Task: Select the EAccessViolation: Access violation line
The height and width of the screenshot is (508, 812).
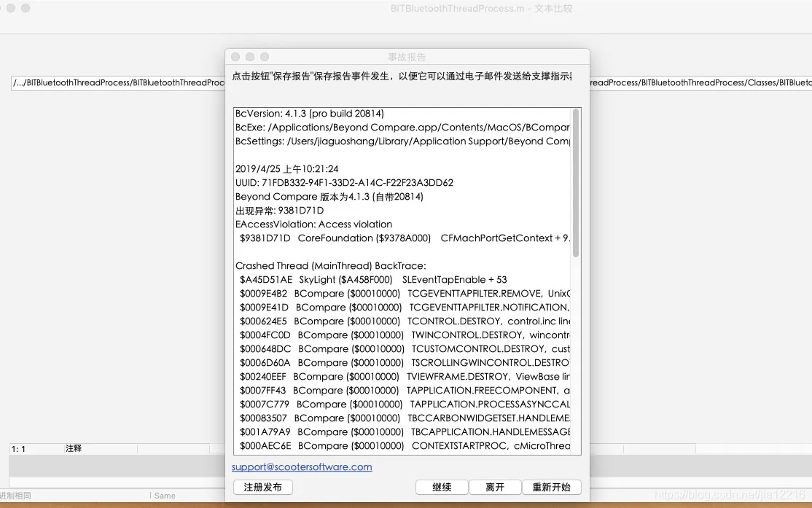Action: tap(314, 224)
